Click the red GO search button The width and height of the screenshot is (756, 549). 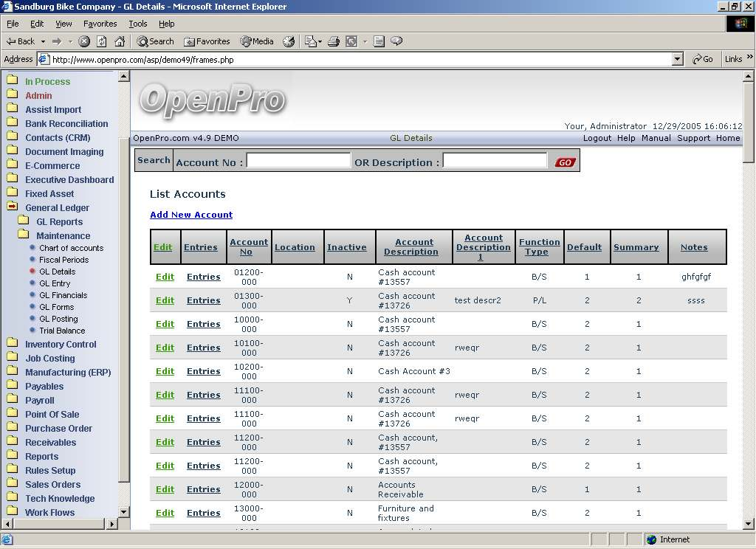coord(565,162)
